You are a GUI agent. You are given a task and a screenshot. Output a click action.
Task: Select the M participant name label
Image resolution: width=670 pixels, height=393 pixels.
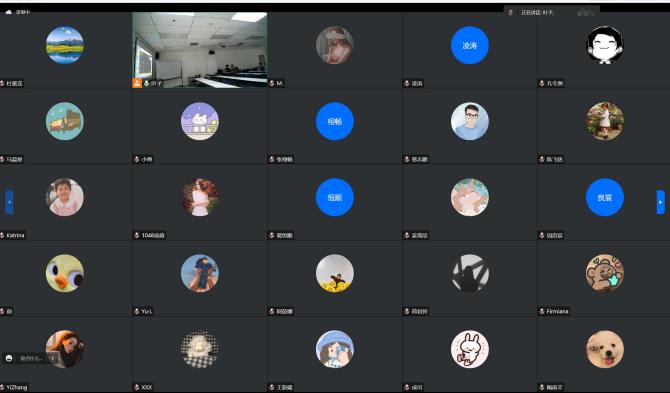pos(279,83)
